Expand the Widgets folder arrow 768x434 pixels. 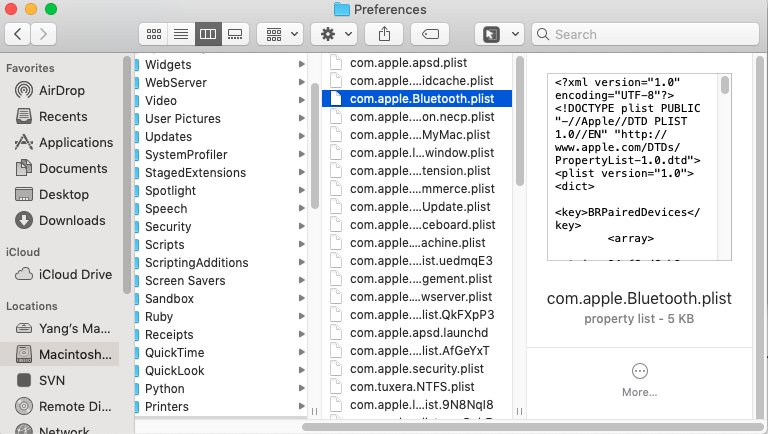point(302,64)
